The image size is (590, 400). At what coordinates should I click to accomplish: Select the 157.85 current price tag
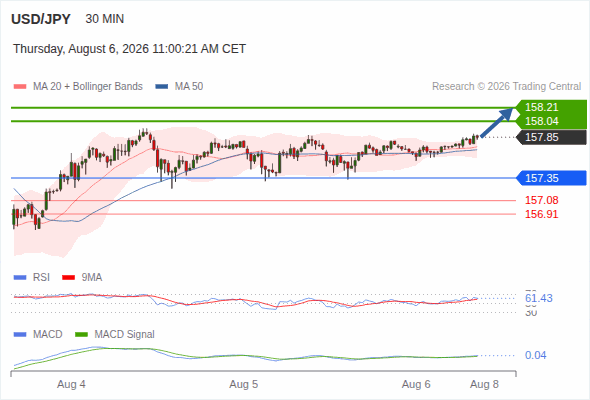click(x=552, y=137)
